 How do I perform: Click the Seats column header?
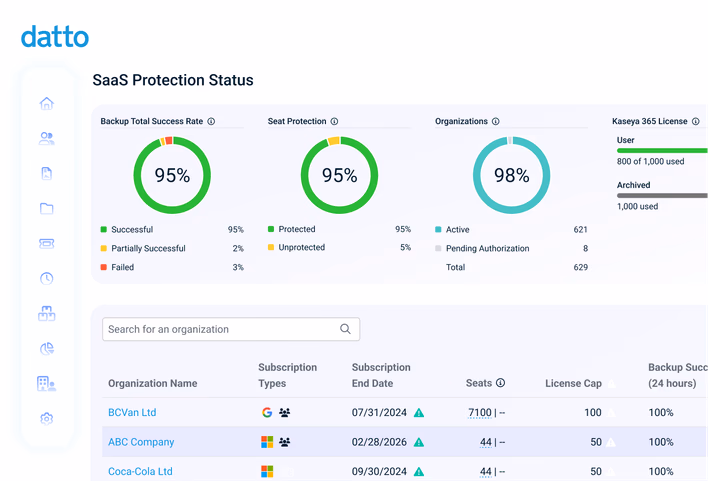coord(479,383)
